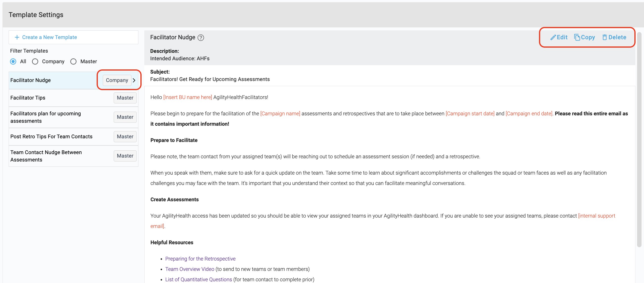
Task: Select the Master filter radio button
Action: tap(73, 61)
